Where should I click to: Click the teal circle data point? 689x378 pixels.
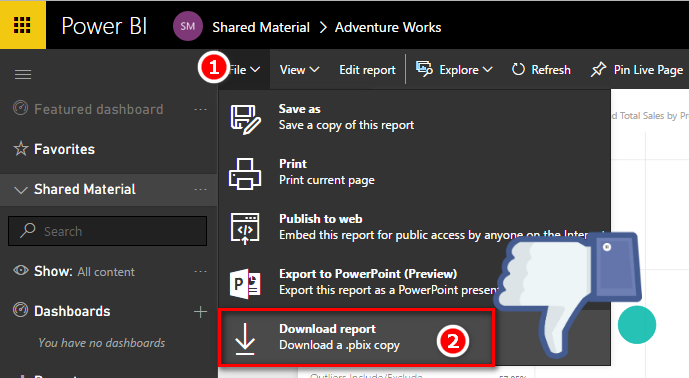pyautogui.click(x=637, y=325)
